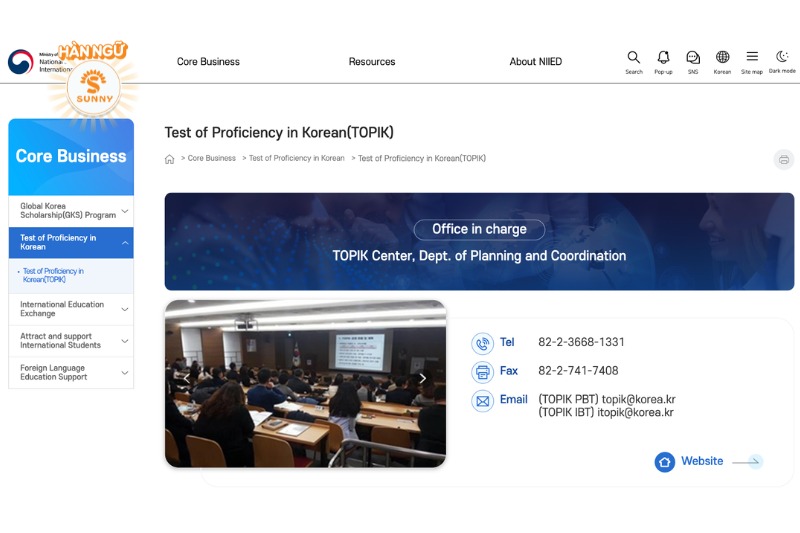The image size is (800, 533).
Task: Show next photo with right arrow
Action: point(422,378)
